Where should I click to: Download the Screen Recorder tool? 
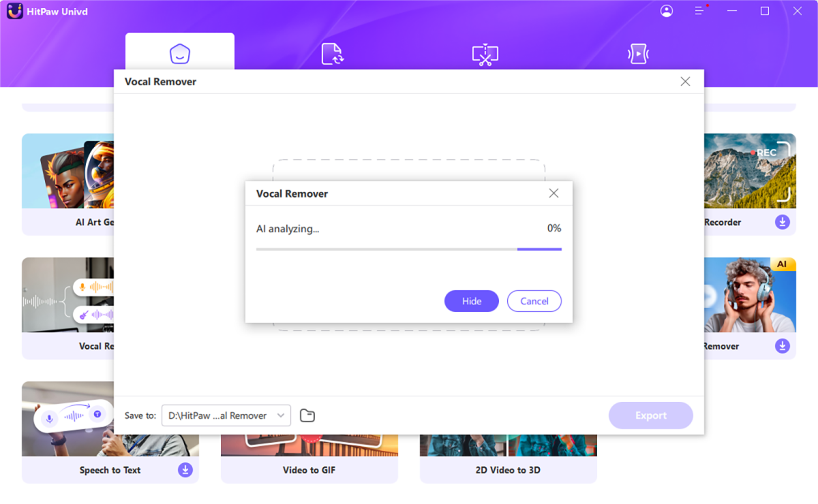(x=783, y=222)
